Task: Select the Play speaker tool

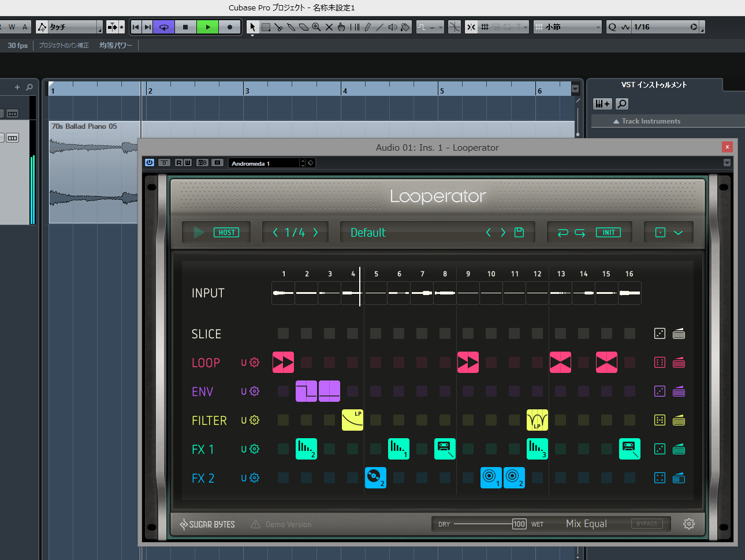Action: click(393, 27)
